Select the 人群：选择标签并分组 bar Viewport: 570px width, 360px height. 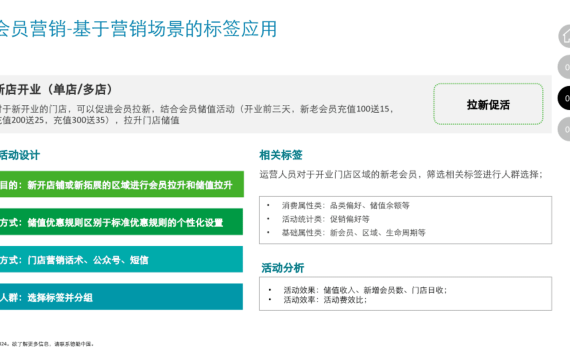click(x=121, y=297)
